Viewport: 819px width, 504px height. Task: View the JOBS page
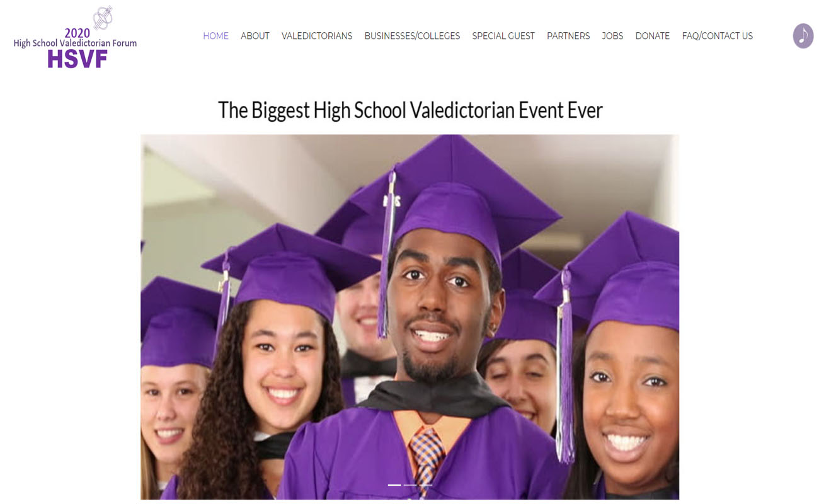point(612,36)
